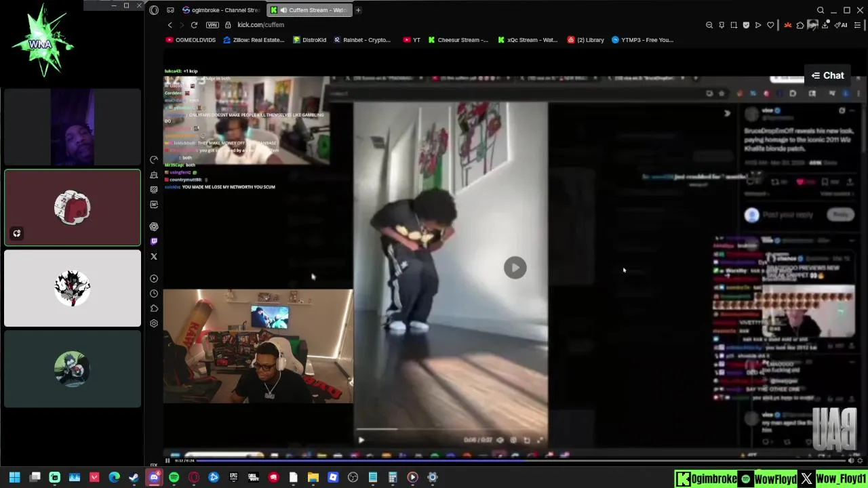The image size is (868, 488).
Task: Play the embedded video via center button
Action: [515, 268]
